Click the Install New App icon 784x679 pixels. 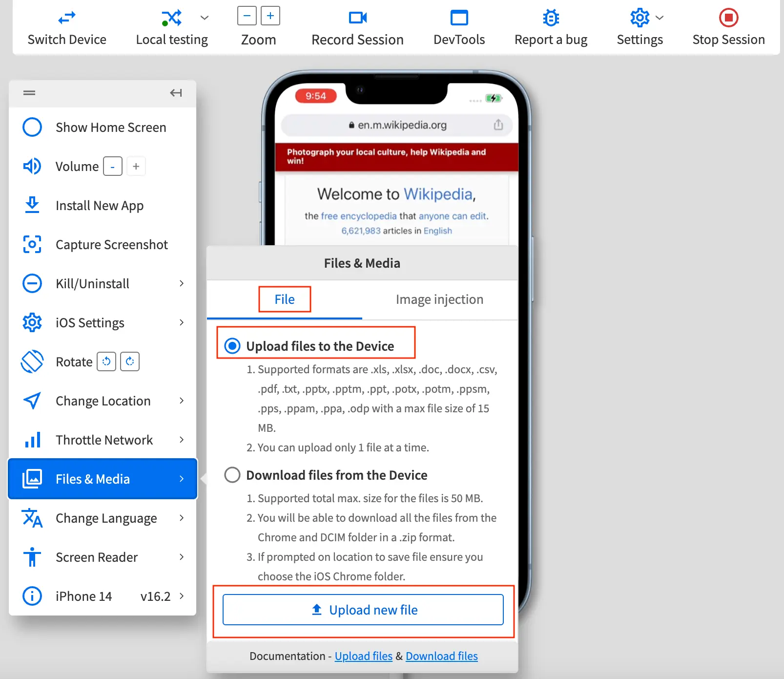coord(32,205)
